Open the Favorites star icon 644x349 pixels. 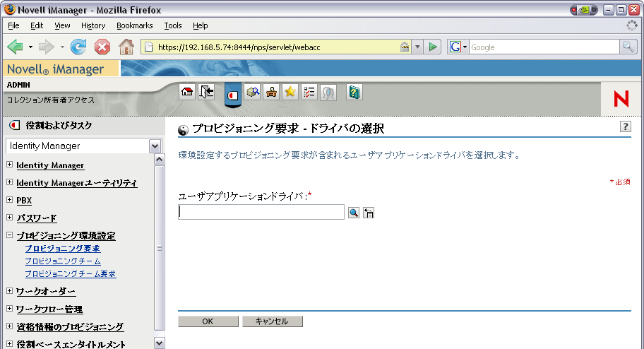[x=290, y=92]
